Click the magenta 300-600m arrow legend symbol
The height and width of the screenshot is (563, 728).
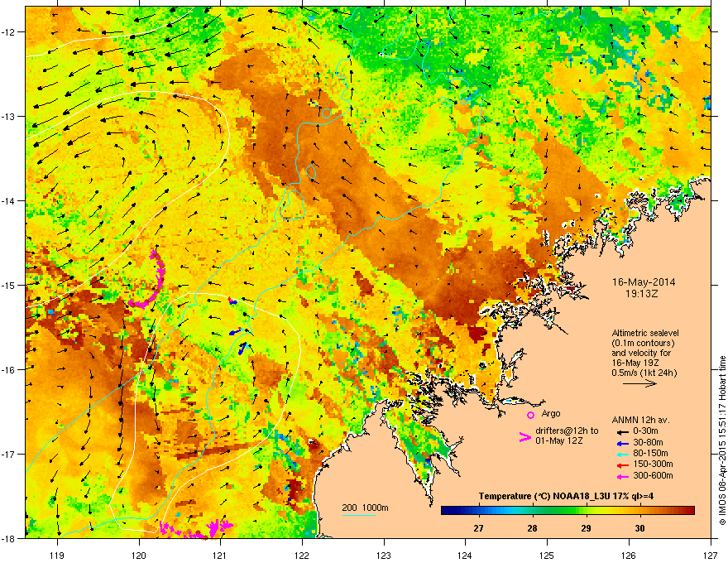(623, 476)
